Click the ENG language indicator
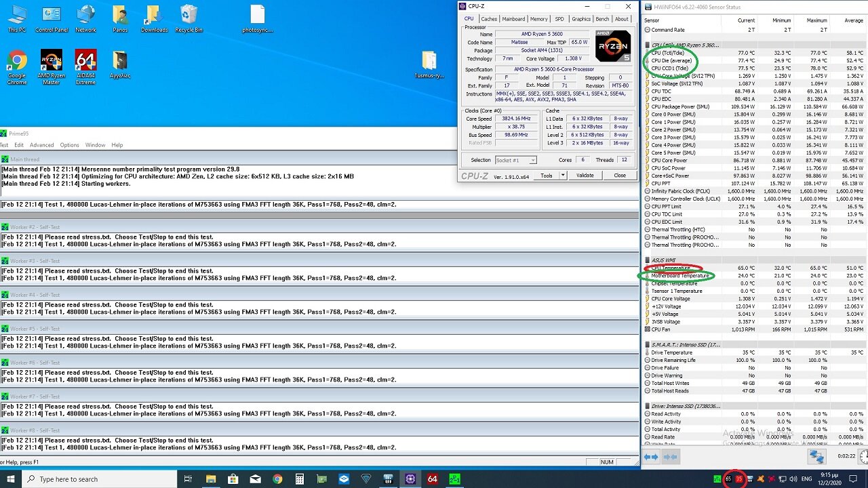Screen dimensions: 868x488 [807, 479]
